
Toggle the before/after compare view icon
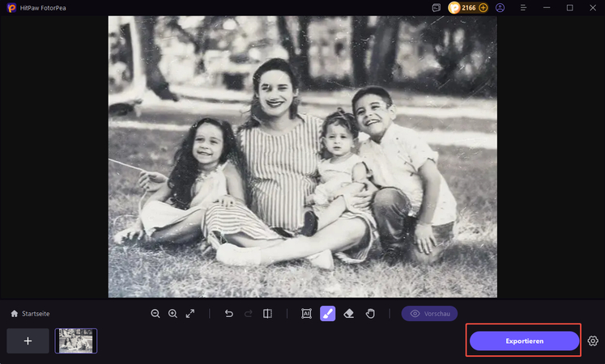pos(267,314)
